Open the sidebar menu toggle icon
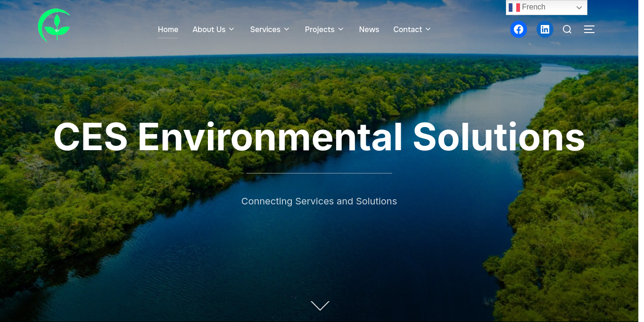 point(589,29)
